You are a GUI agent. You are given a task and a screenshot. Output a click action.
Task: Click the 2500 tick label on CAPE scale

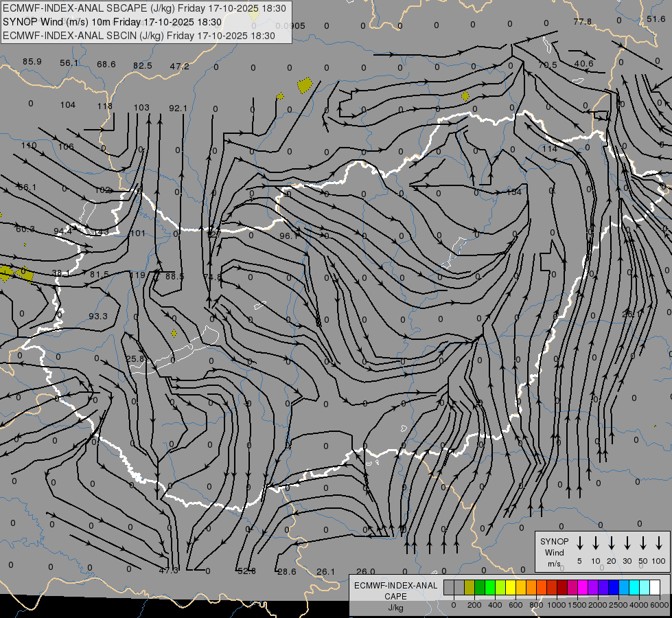point(618,605)
